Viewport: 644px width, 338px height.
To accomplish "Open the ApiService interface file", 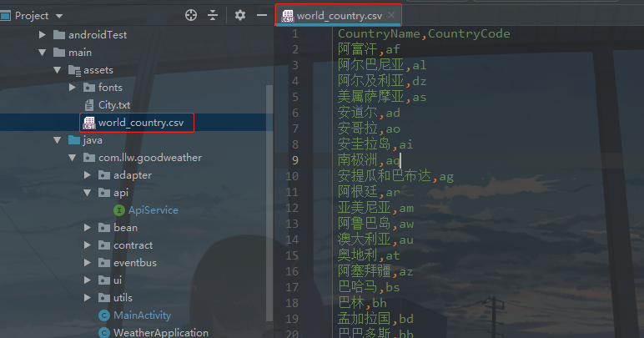I will (x=153, y=210).
